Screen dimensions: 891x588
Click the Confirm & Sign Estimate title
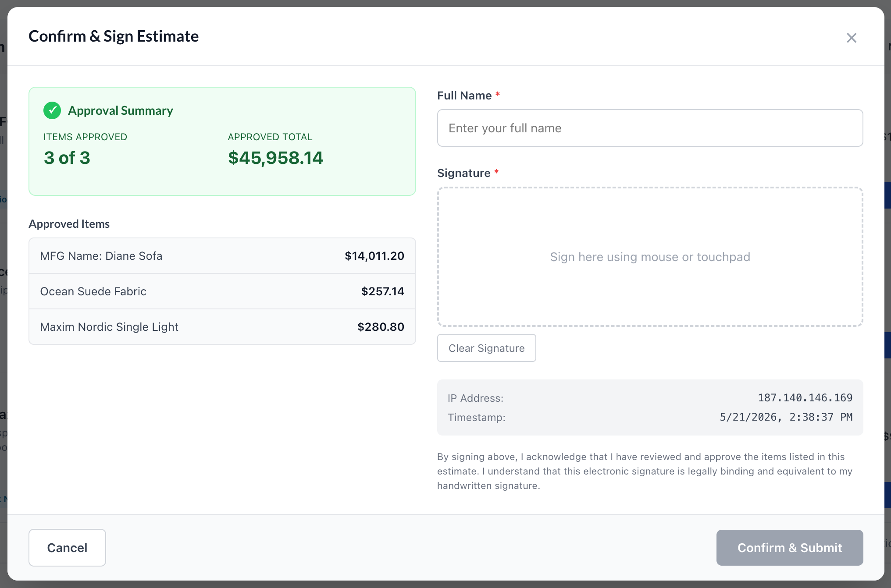[x=114, y=36]
